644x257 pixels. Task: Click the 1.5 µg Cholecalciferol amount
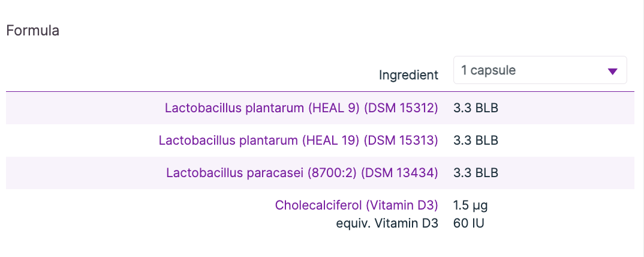point(470,205)
